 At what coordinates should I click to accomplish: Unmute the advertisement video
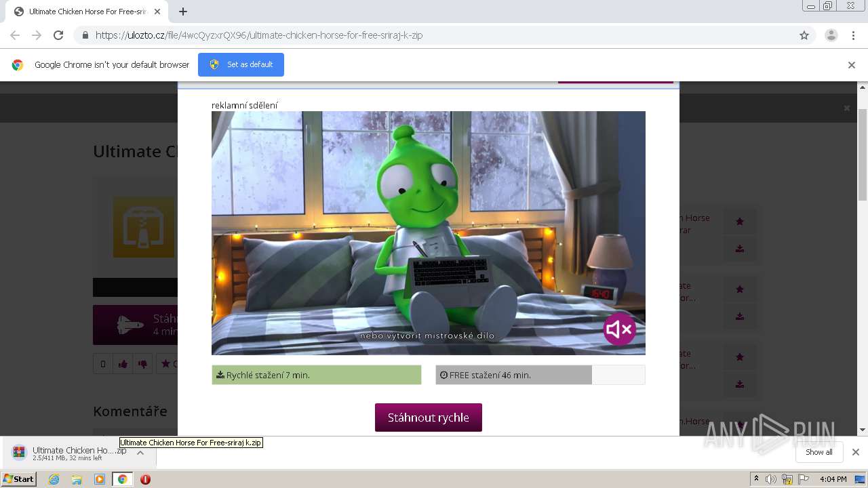pos(619,329)
